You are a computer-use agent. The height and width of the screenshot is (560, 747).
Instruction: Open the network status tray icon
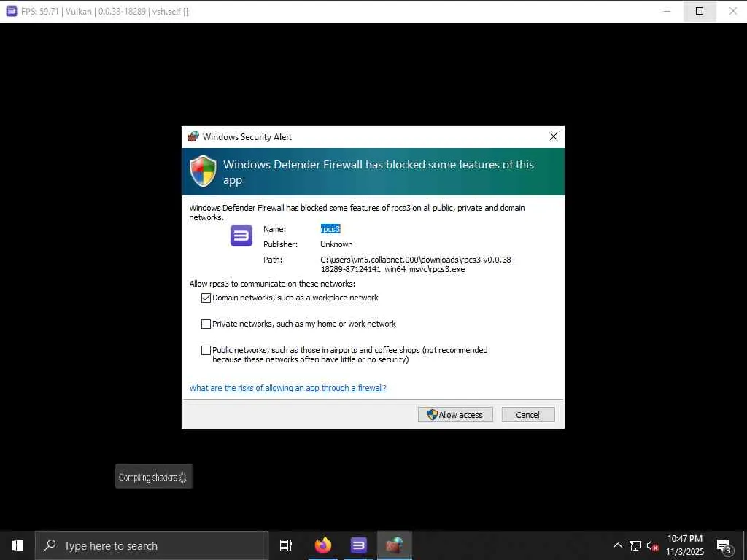click(x=635, y=545)
